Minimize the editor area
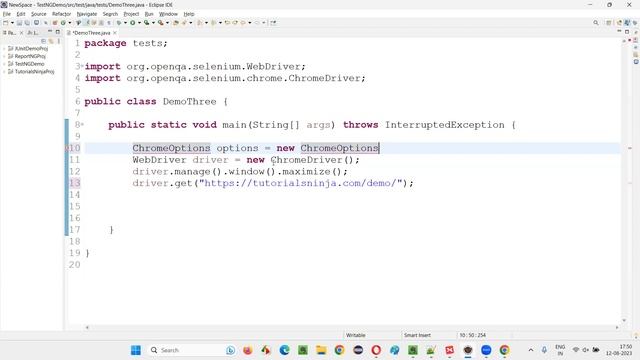 pos(619,32)
